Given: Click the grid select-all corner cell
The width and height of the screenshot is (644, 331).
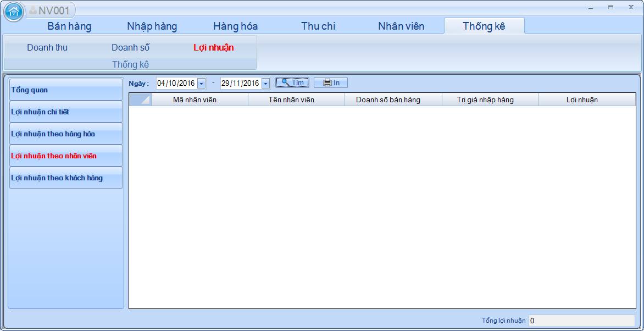Looking at the screenshot, I should click(x=141, y=100).
